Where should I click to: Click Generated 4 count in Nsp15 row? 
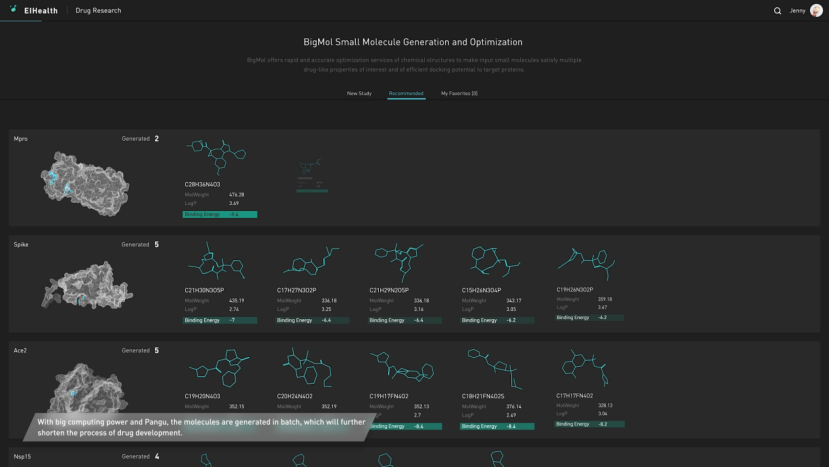click(x=140, y=456)
